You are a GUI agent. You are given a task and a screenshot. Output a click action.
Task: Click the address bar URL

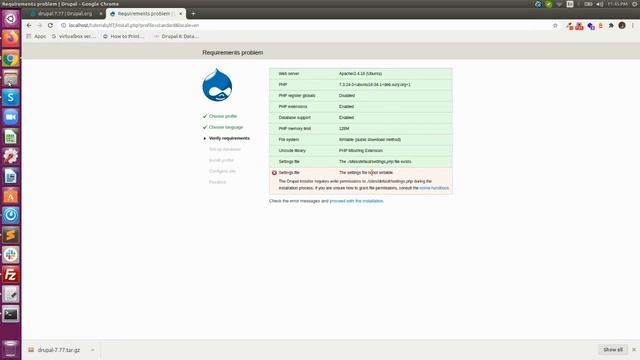tap(134, 25)
